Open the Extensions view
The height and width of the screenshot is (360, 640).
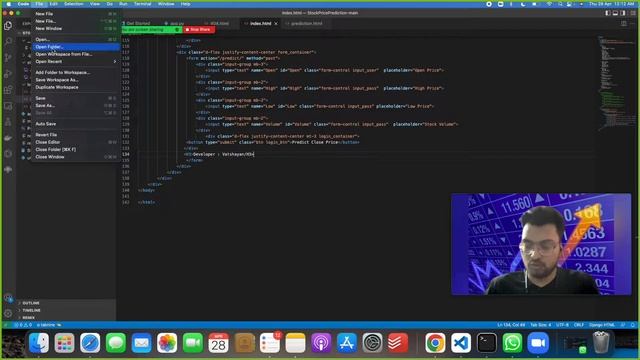pyautogui.click(x=8, y=90)
